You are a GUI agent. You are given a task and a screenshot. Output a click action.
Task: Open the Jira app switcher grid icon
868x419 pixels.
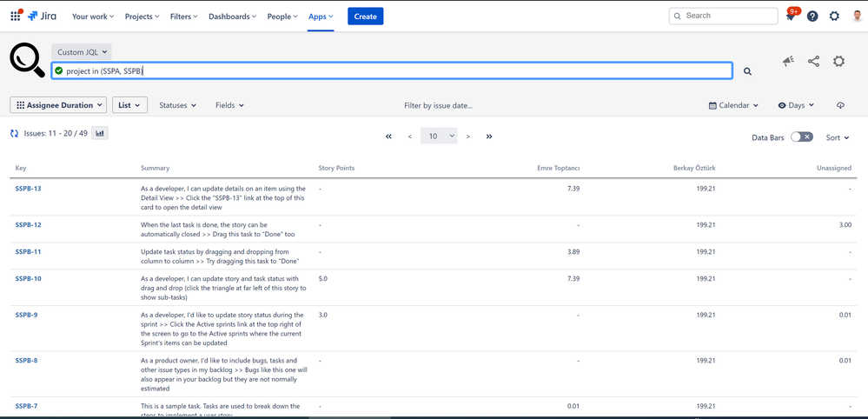tap(16, 16)
